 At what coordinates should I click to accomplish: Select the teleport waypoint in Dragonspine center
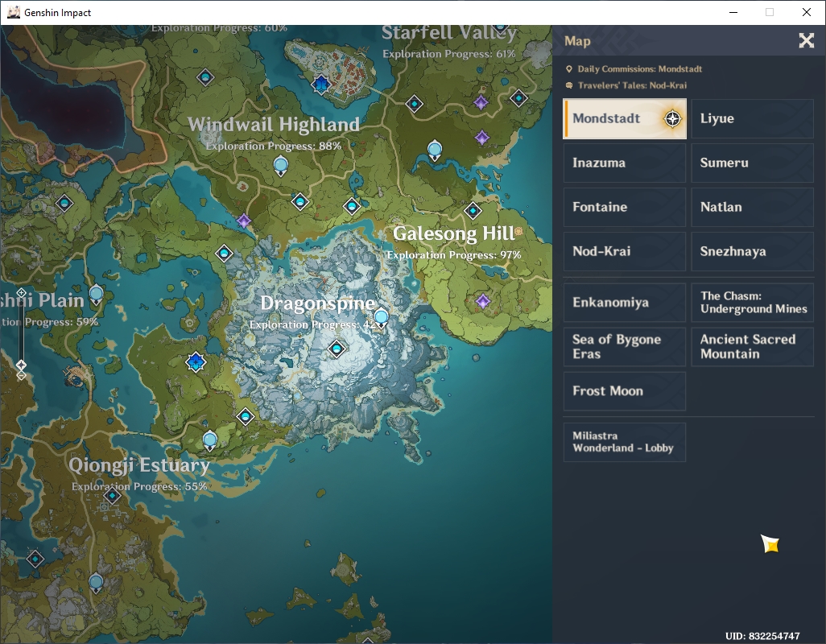click(x=337, y=349)
